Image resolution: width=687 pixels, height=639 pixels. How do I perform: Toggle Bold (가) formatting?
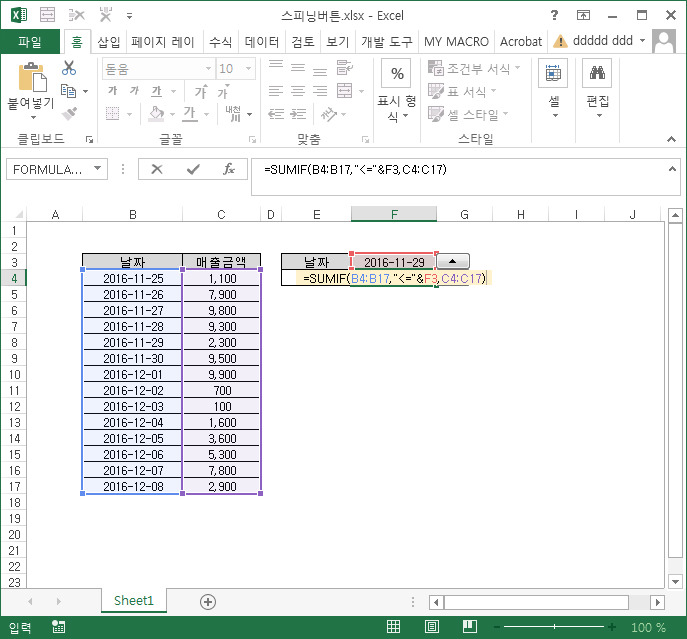[113, 91]
